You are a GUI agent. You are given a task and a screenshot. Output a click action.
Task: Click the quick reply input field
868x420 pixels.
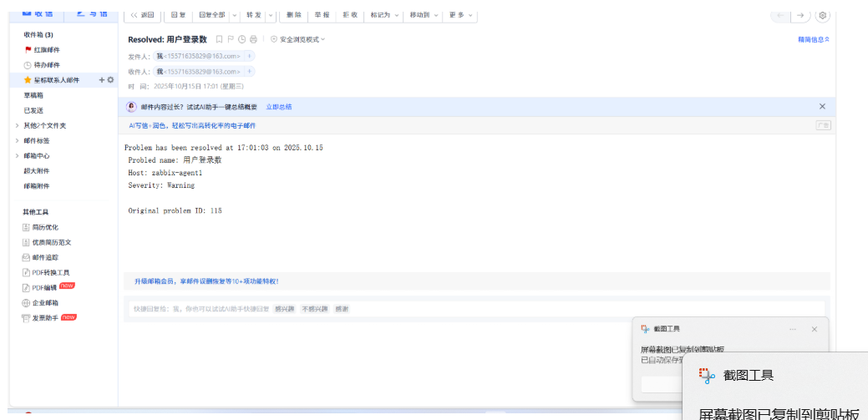[477, 309]
